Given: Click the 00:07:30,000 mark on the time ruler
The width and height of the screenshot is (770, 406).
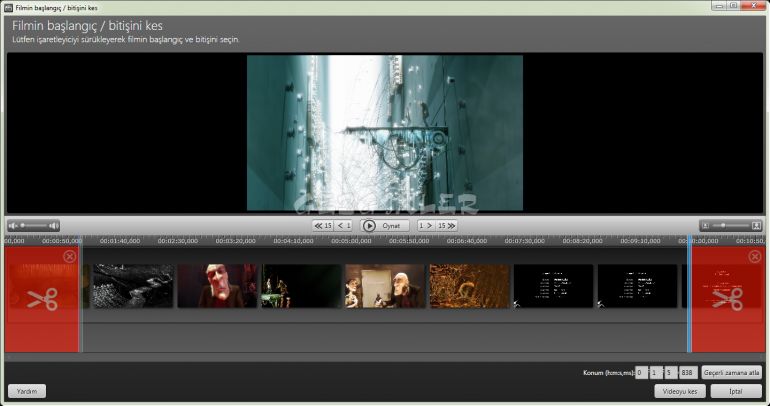Looking at the screenshot, I should [524, 241].
